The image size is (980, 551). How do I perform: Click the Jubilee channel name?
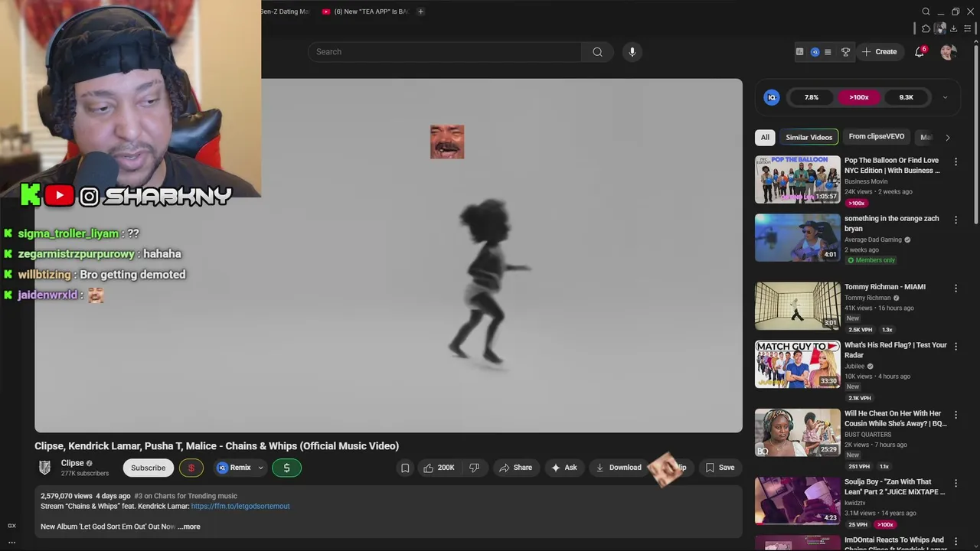(854, 367)
